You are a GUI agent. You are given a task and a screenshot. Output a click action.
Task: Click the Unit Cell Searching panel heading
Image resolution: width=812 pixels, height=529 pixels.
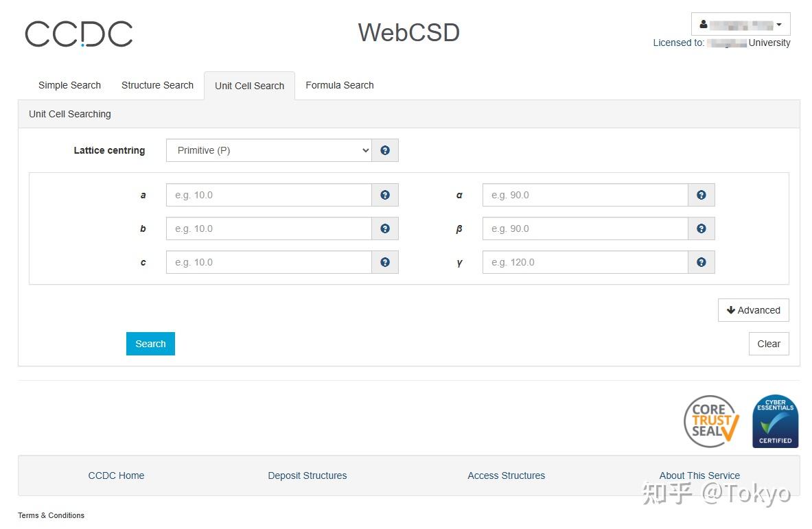(70, 114)
